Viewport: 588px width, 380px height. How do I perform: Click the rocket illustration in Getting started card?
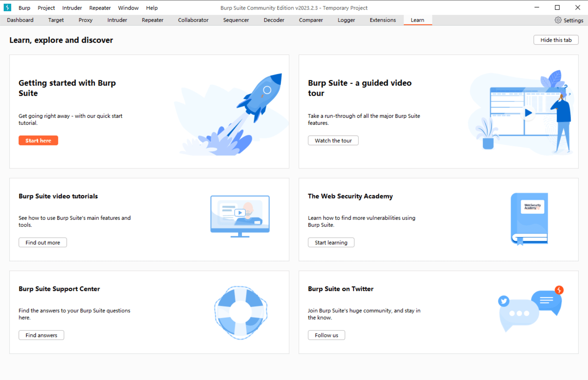point(231,114)
